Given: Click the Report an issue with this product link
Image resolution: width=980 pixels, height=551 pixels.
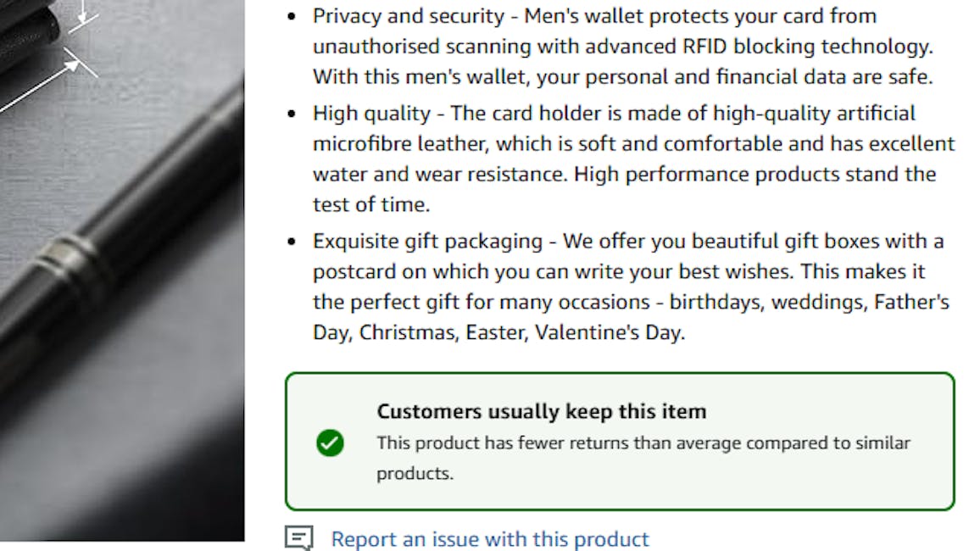Looking at the screenshot, I should tap(489, 539).
